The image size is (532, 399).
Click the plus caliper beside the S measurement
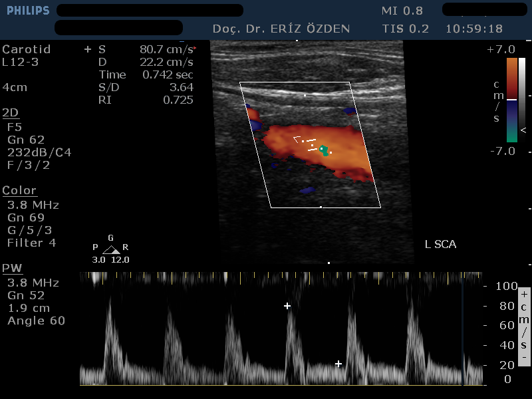point(86,48)
